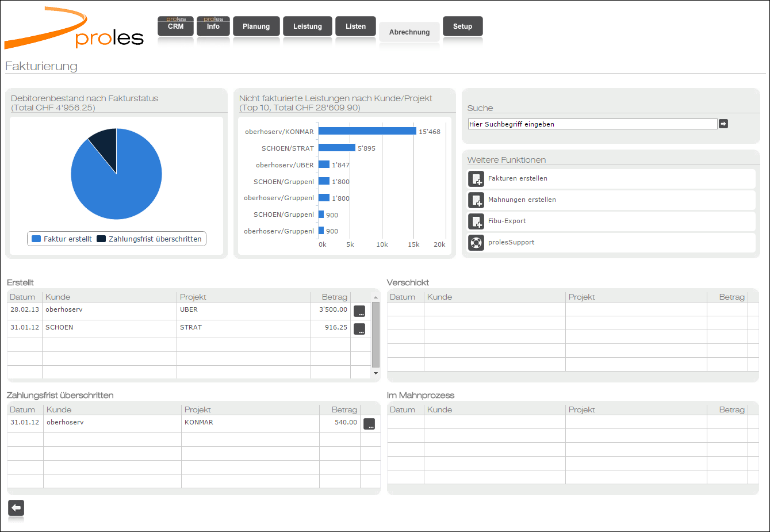Screen dimensions: 770x532
Task: Open details button for overdue KONMAR invoice
Action: coord(369,424)
